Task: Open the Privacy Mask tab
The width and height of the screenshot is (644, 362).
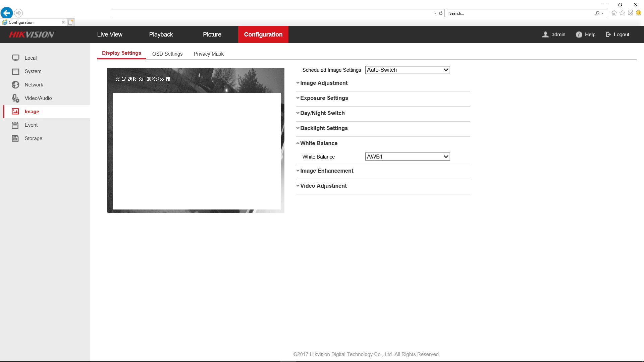Action: tap(208, 54)
